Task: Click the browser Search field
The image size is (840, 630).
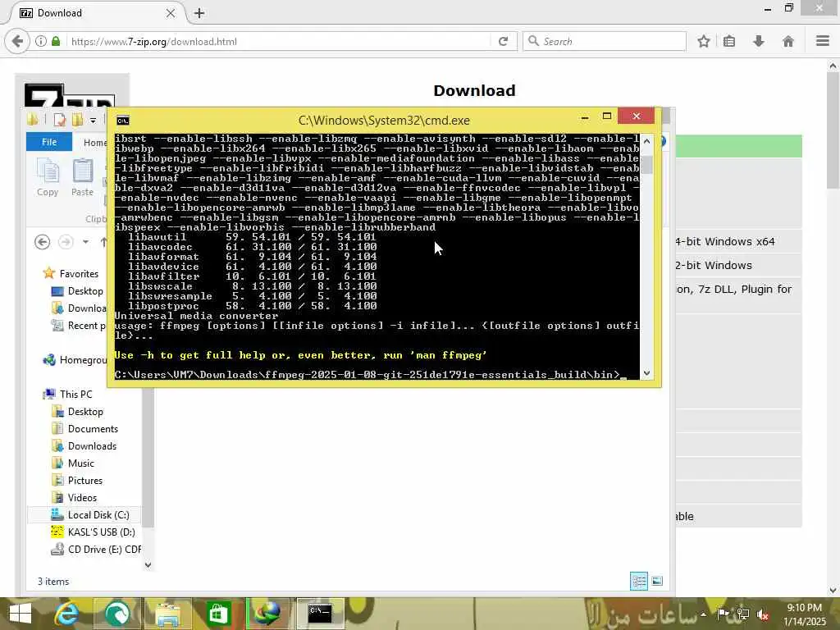Action: [x=605, y=41]
